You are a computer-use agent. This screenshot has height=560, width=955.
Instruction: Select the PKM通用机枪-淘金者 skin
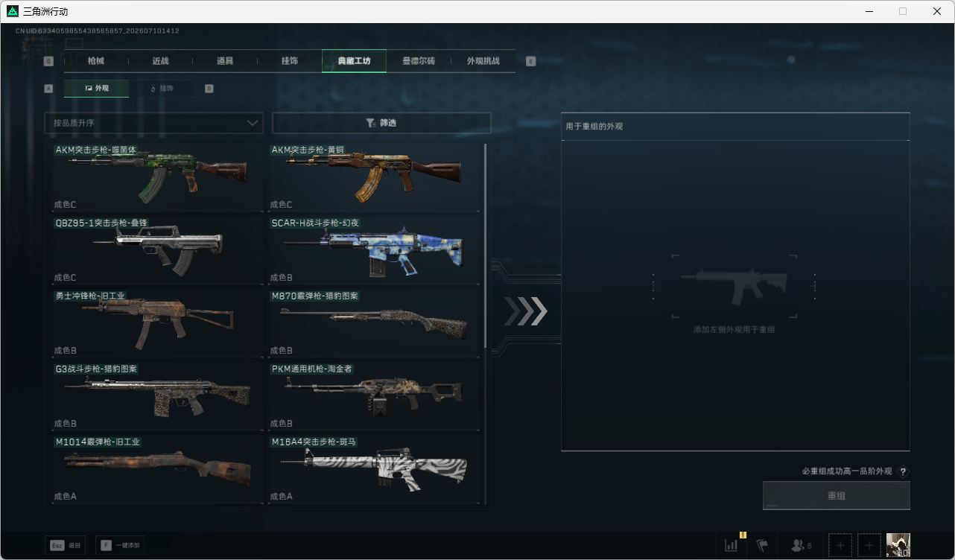(x=374, y=396)
